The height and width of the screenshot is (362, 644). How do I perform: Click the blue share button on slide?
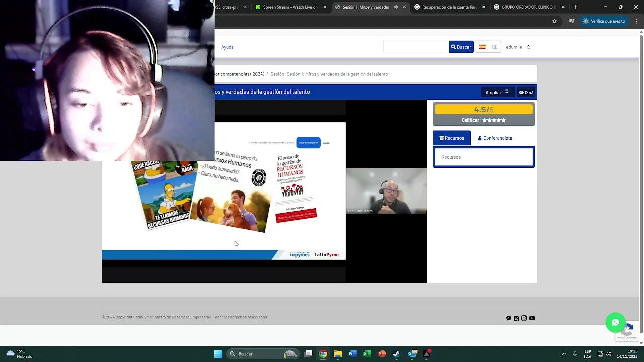pyautogui.click(x=308, y=142)
